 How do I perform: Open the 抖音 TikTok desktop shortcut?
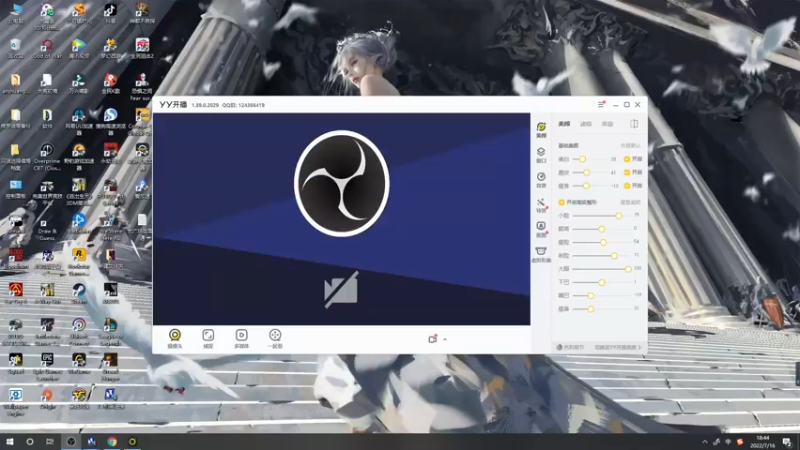(x=110, y=14)
